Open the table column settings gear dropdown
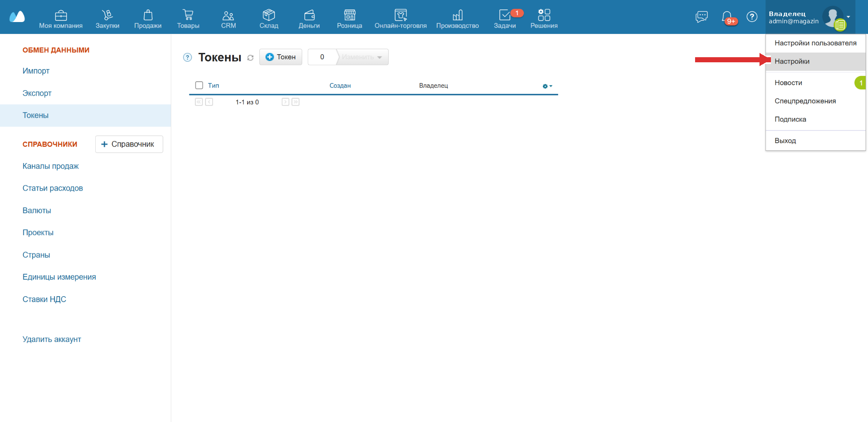868x422 pixels. coord(547,86)
